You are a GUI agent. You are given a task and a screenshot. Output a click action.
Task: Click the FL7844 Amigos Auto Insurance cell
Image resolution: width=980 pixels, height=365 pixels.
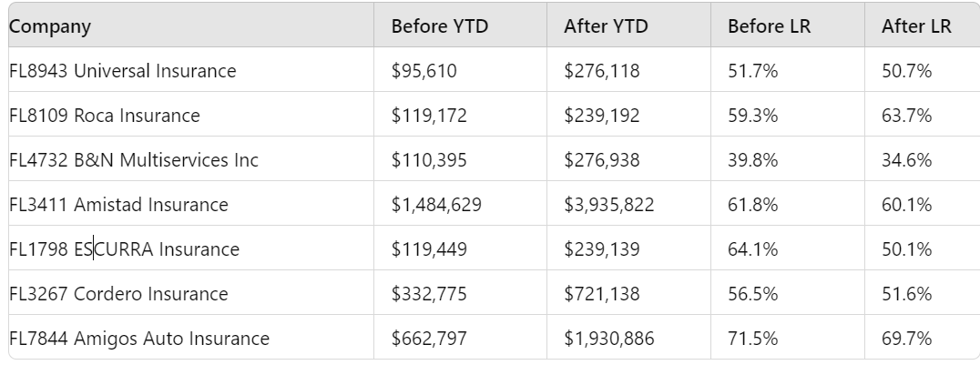coord(139,339)
